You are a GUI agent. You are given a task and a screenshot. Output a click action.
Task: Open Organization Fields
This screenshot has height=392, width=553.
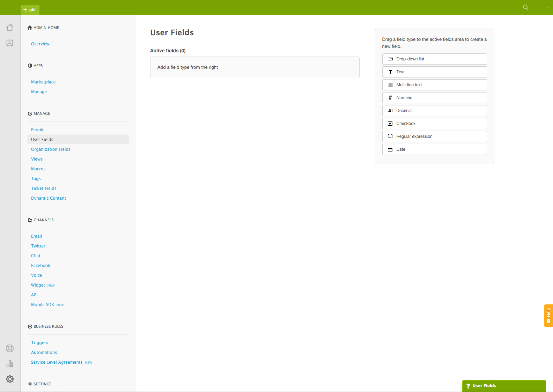coord(51,149)
